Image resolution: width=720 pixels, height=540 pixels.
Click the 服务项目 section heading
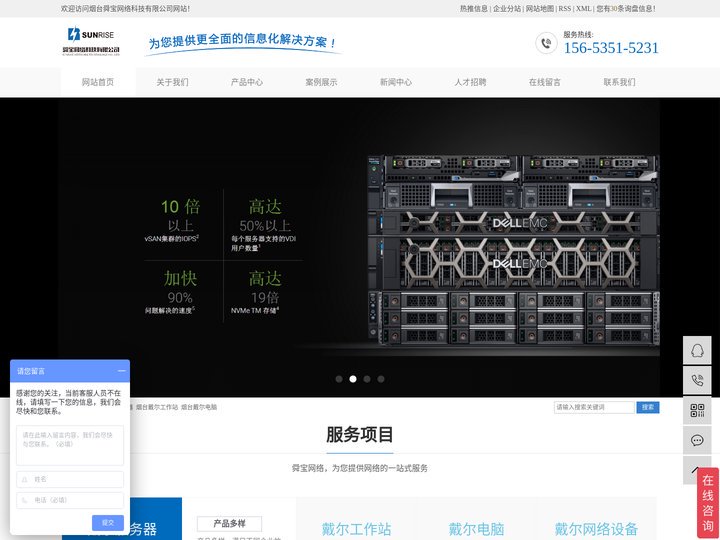(360, 434)
